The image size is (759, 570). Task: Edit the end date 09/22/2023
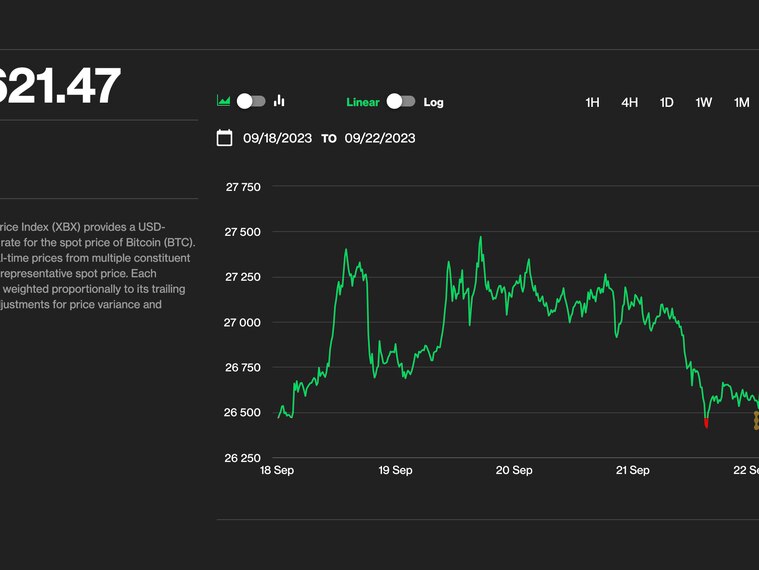pos(380,138)
